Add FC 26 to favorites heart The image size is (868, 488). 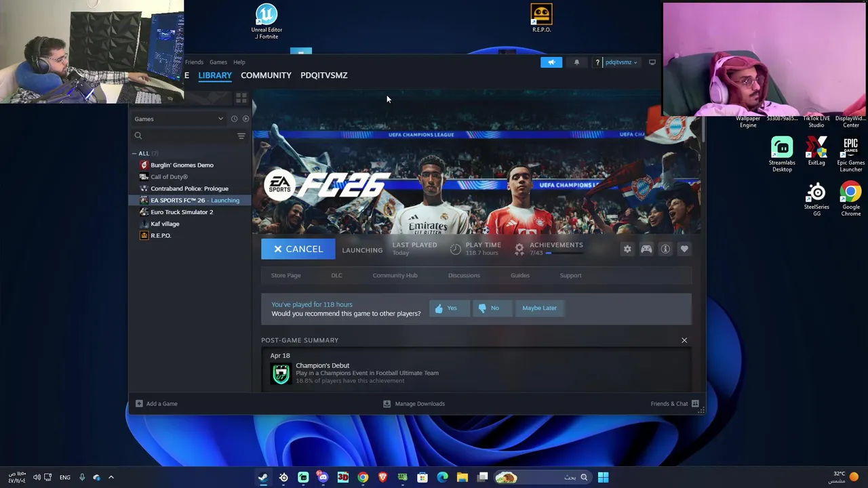point(684,249)
